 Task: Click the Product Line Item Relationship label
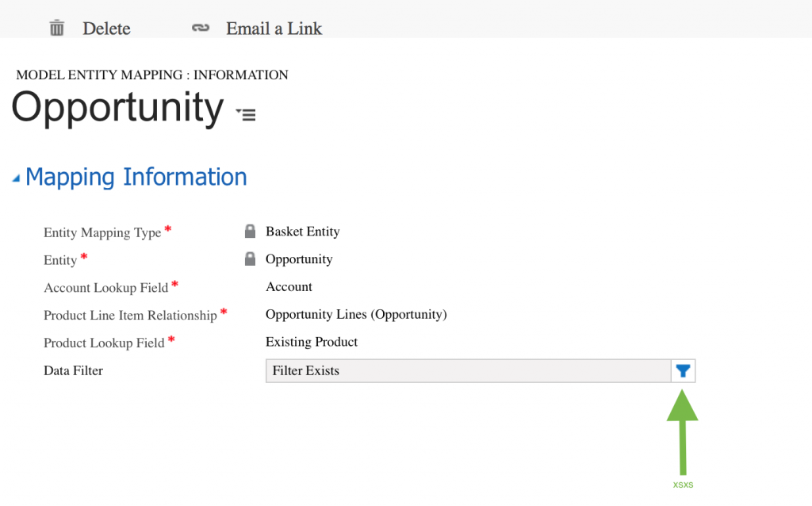(130, 316)
